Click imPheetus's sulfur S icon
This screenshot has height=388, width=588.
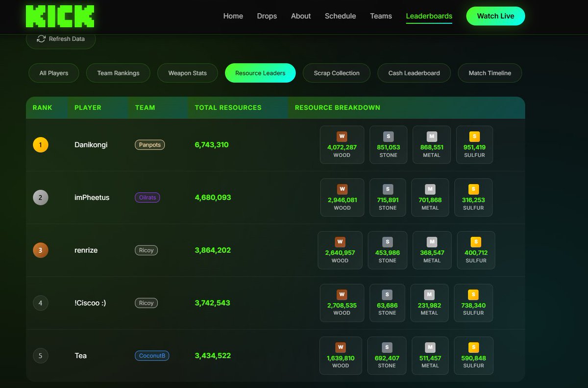point(473,189)
